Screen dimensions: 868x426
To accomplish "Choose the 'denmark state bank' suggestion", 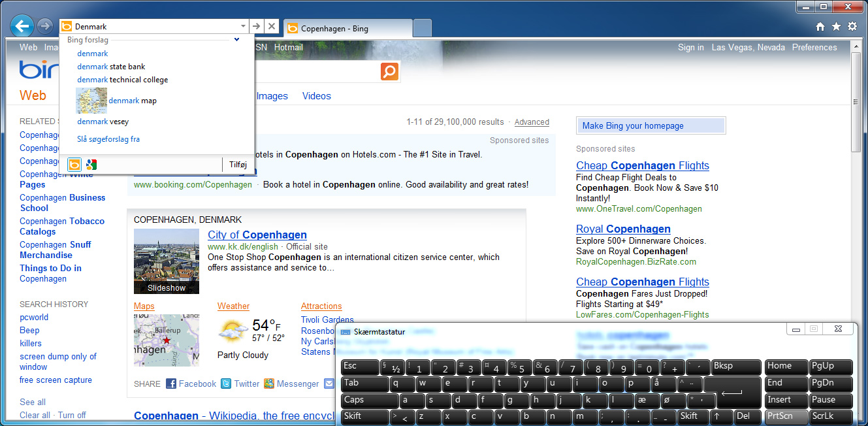I will click(x=111, y=67).
